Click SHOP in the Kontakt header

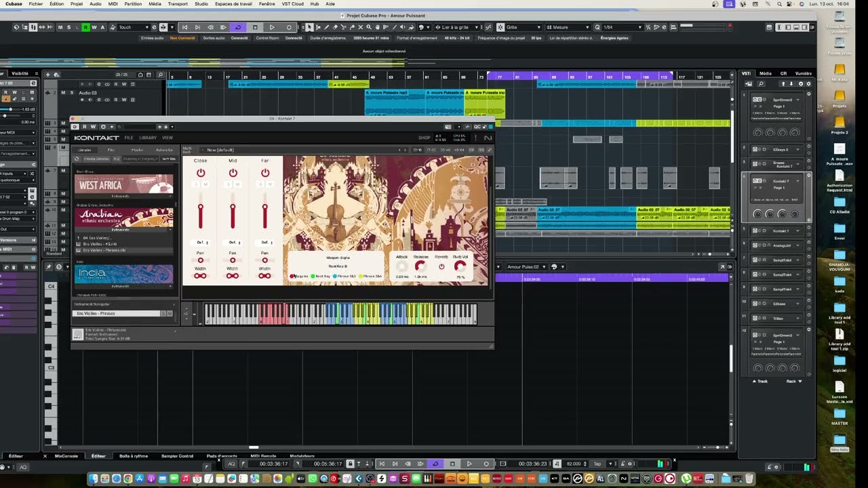click(425, 138)
